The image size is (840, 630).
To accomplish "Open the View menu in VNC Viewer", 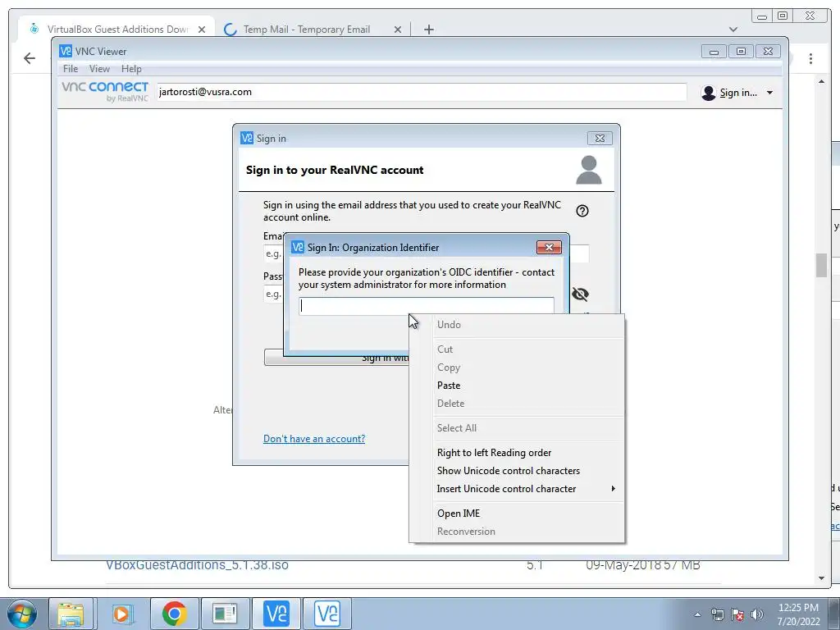I will (99, 69).
